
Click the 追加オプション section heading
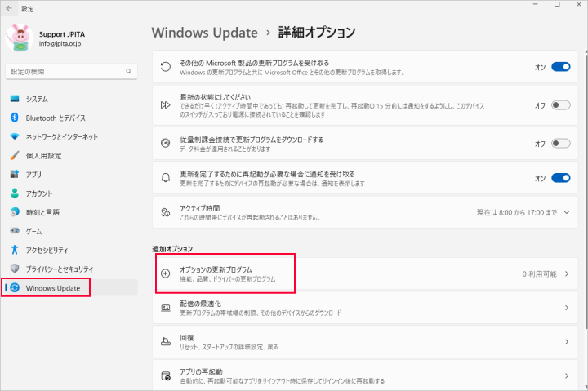coord(172,249)
